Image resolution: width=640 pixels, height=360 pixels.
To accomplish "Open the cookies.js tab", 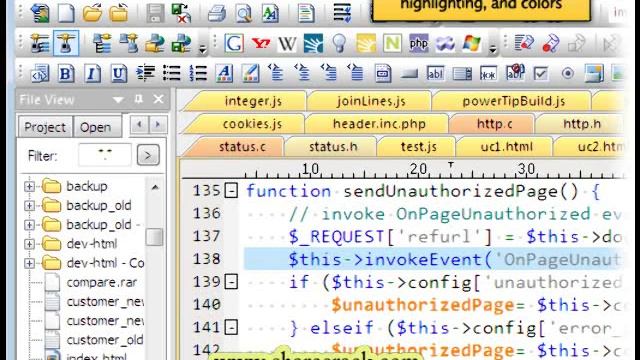I will pos(252,124).
